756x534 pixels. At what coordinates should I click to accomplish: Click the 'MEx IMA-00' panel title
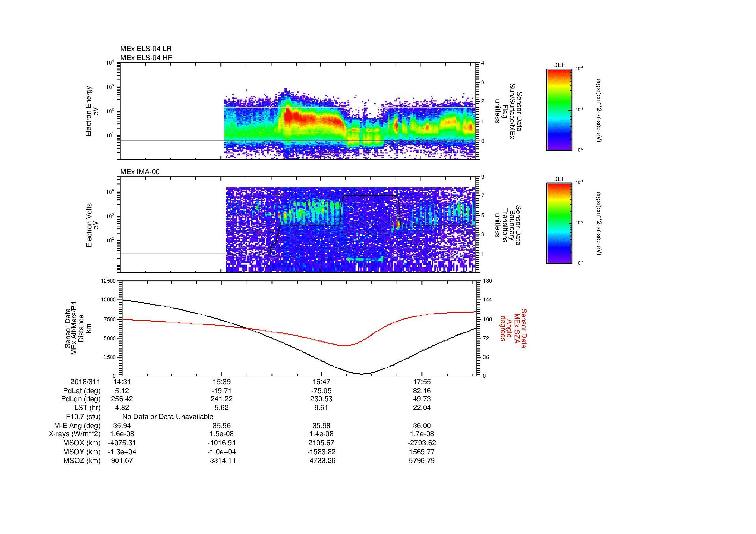[x=140, y=172]
